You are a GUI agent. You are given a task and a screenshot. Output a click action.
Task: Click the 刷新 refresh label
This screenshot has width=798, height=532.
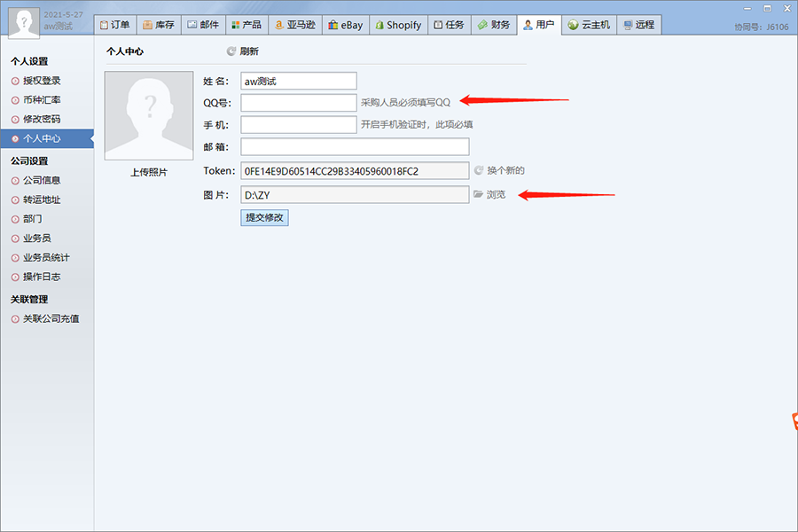249,51
